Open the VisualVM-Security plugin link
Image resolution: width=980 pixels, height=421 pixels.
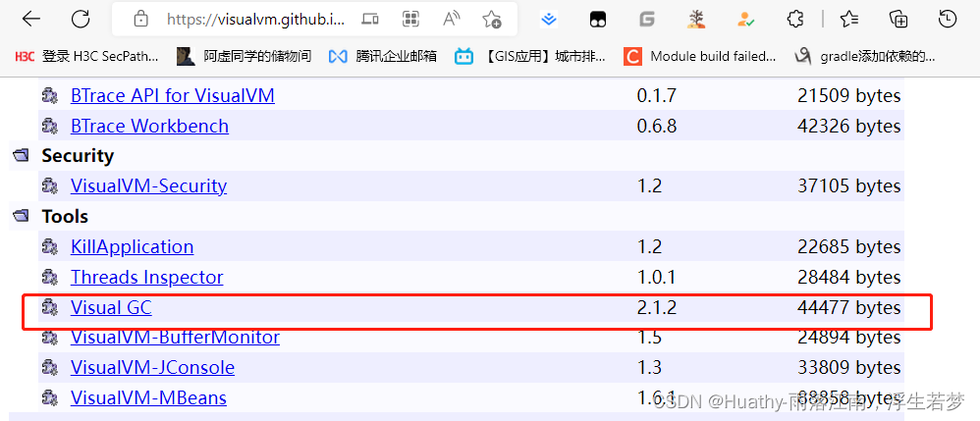click(x=148, y=185)
